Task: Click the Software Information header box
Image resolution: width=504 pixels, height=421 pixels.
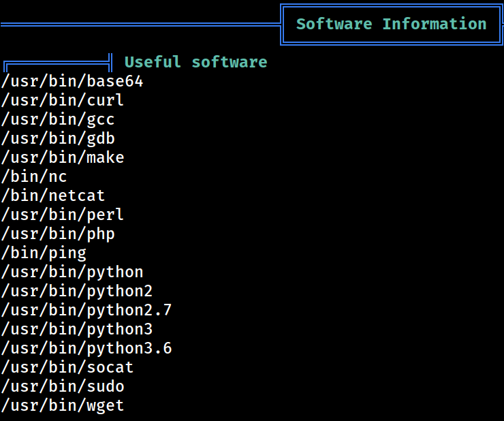Action: click(391, 25)
